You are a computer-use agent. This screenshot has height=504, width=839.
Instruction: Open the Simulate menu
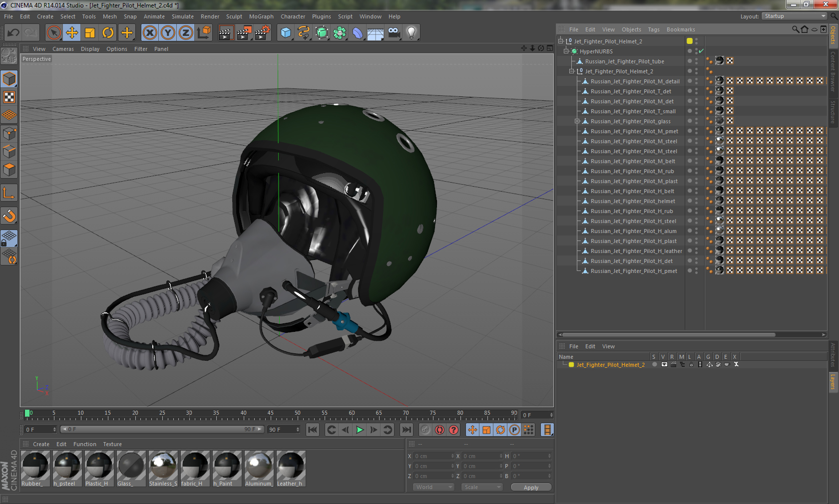pos(183,16)
